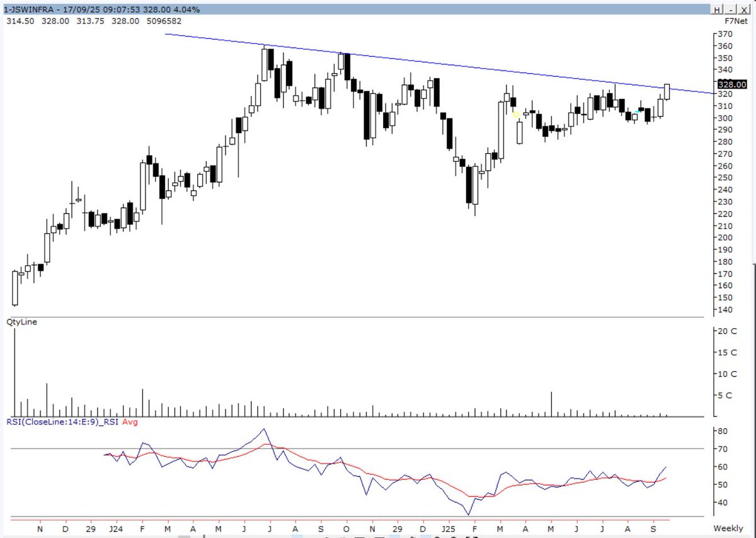Click the yellow circle marker on the chart

(515, 115)
